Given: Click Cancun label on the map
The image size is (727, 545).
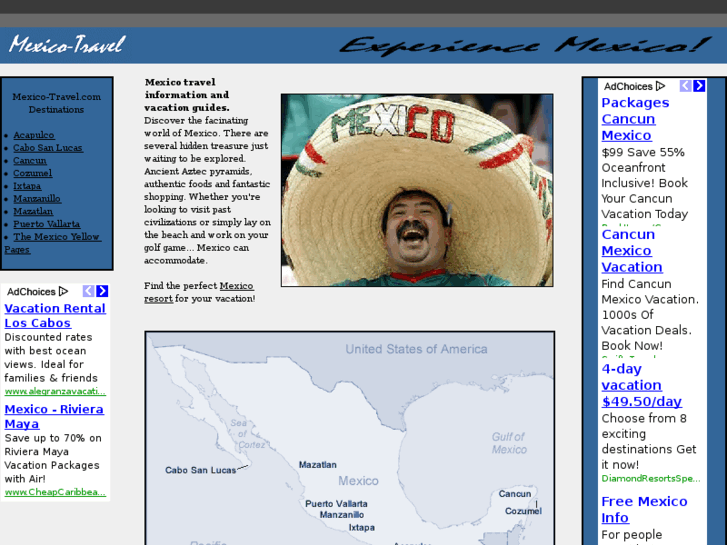Looking at the screenshot, I should 515,494.
